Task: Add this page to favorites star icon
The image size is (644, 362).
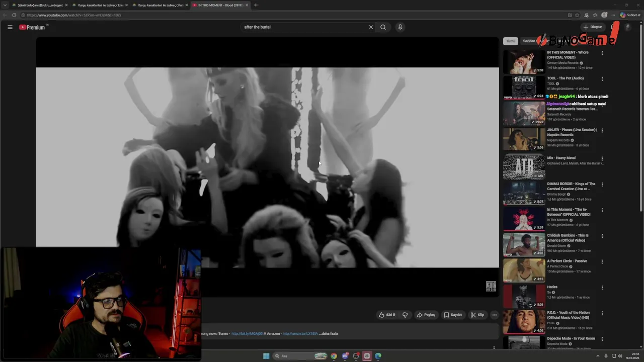Action: [x=577, y=15]
